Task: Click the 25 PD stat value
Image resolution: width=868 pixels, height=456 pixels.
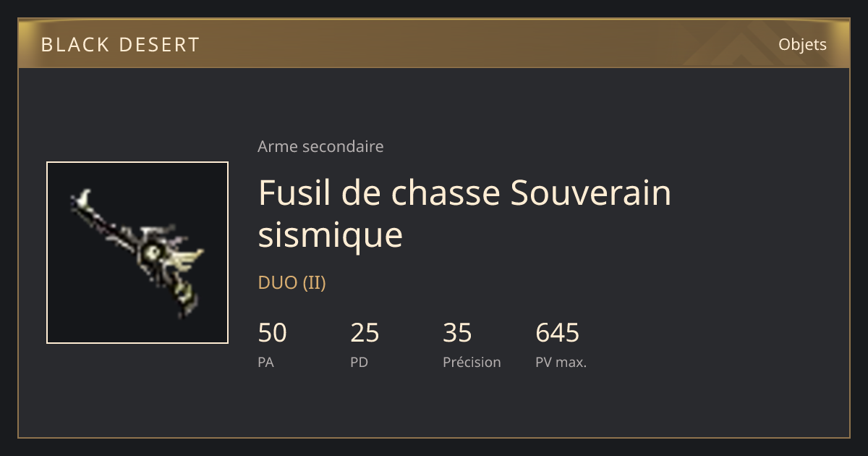Action: [x=365, y=333]
